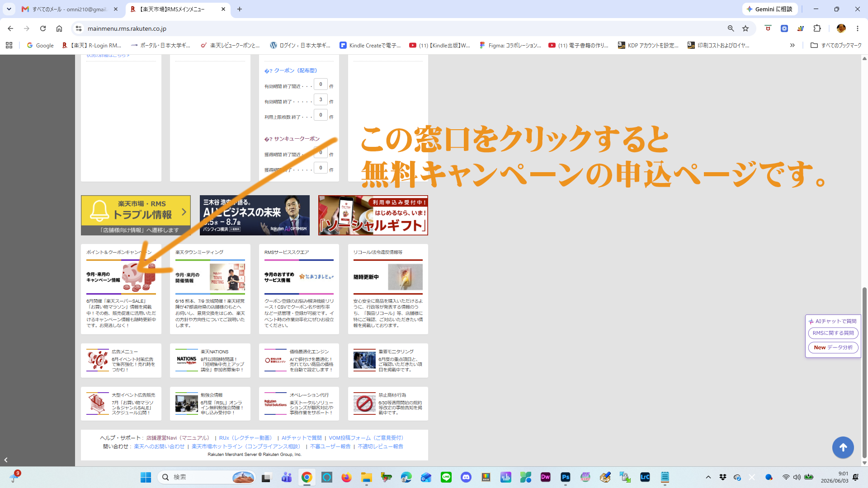Open the Chrome profile avatar

(x=841, y=28)
